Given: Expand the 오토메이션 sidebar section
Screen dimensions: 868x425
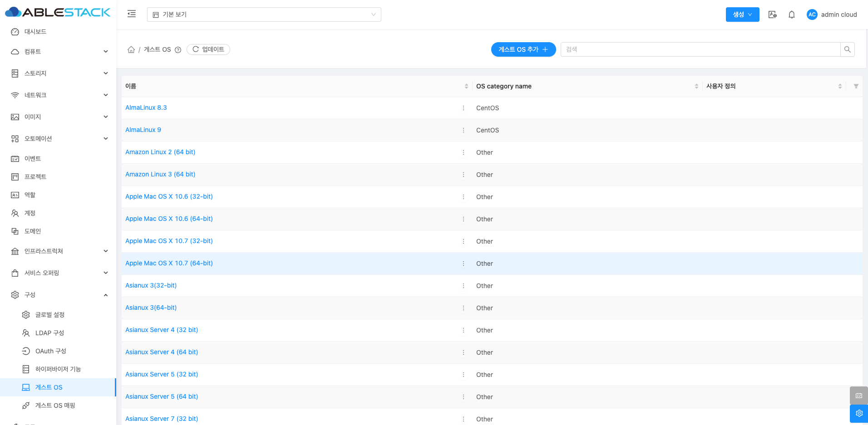Looking at the screenshot, I should coord(58,139).
